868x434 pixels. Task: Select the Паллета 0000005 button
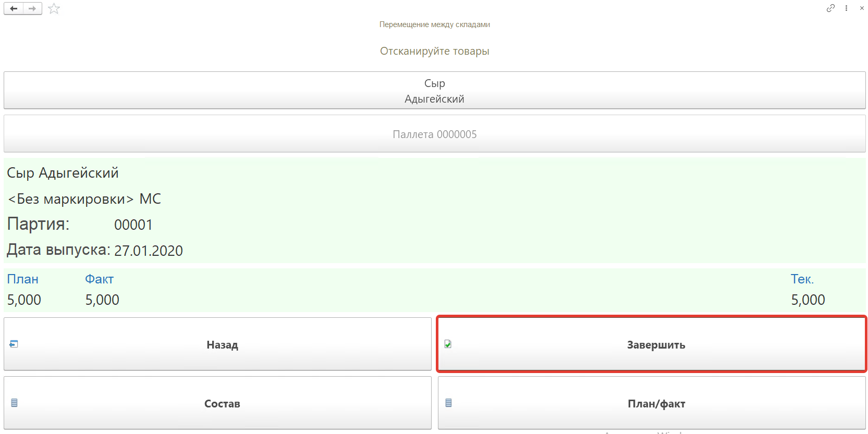[434, 134]
